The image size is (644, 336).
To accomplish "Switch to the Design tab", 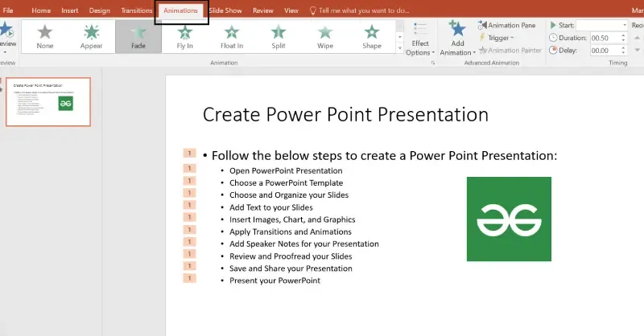I will [x=100, y=10].
